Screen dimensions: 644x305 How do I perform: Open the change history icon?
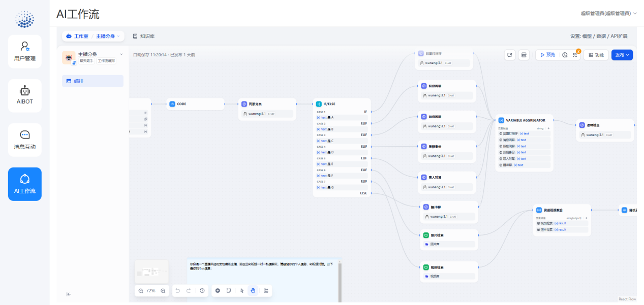point(202,291)
